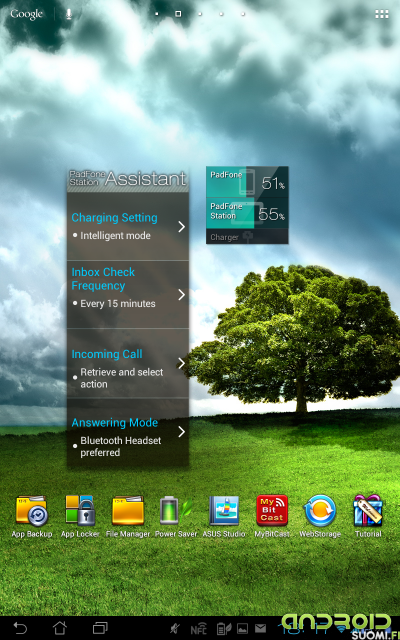Open the all apps grid
This screenshot has width=400, height=640.
click(x=382, y=14)
